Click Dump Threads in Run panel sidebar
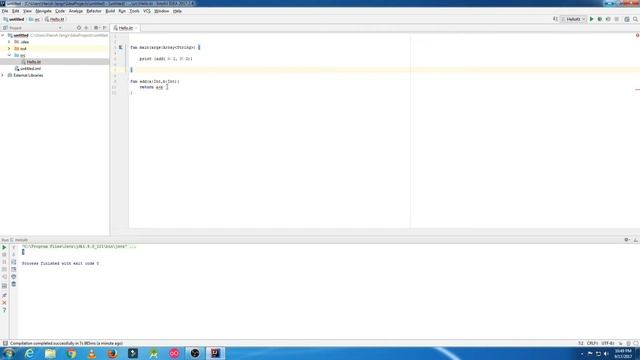This screenshot has width=640, height=360. tap(4, 269)
